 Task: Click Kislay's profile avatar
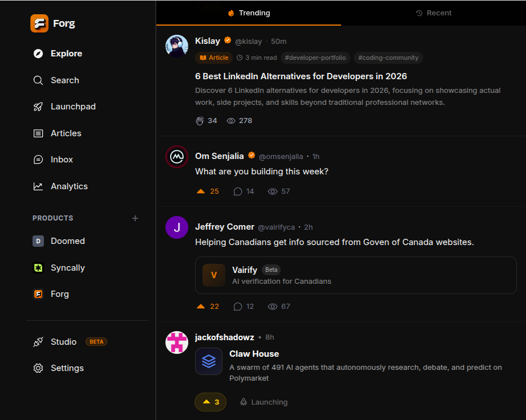tap(177, 47)
